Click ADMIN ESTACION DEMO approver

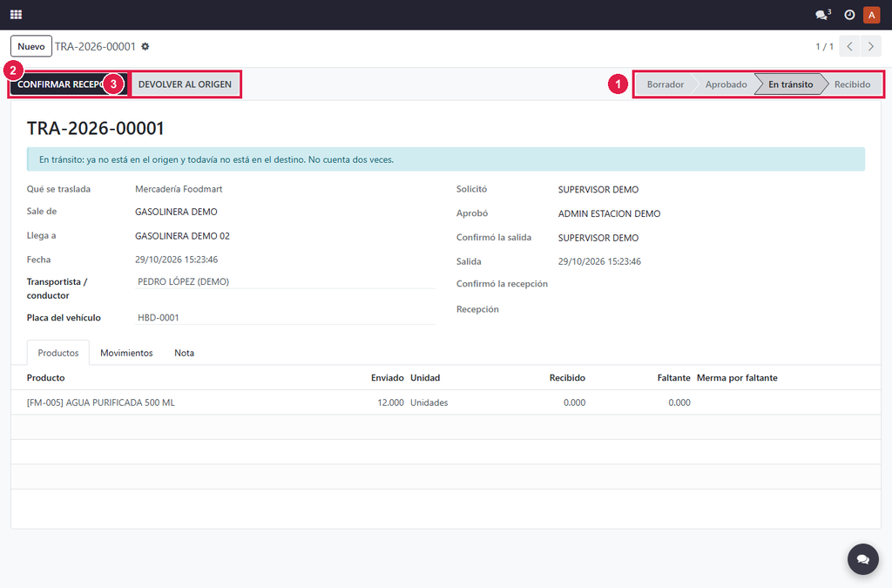coord(609,213)
